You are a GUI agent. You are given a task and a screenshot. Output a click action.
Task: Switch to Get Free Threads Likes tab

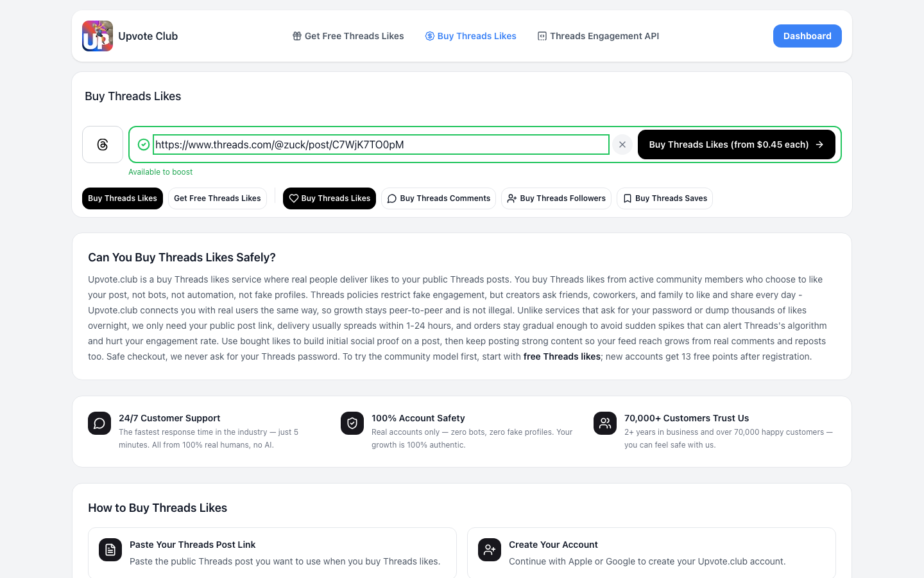tap(218, 198)
